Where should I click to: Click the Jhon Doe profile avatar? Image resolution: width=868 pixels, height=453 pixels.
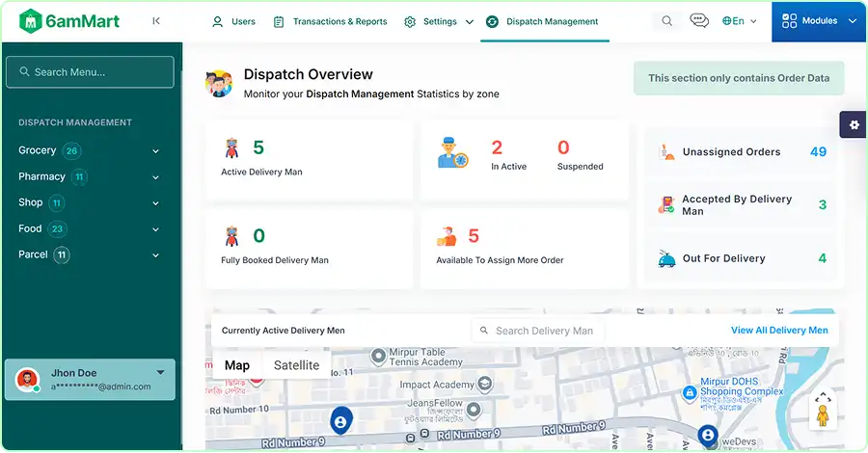pos(27,380)
